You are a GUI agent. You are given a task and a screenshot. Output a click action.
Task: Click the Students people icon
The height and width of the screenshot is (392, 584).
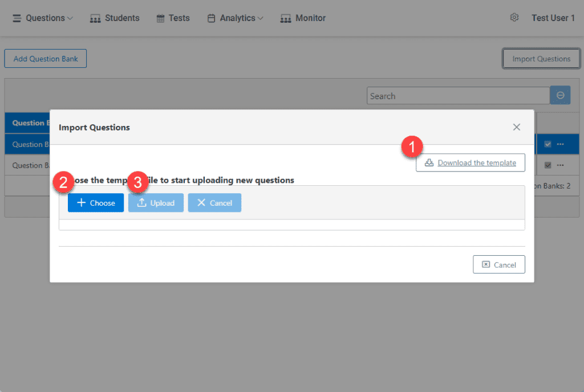(95, 19)
